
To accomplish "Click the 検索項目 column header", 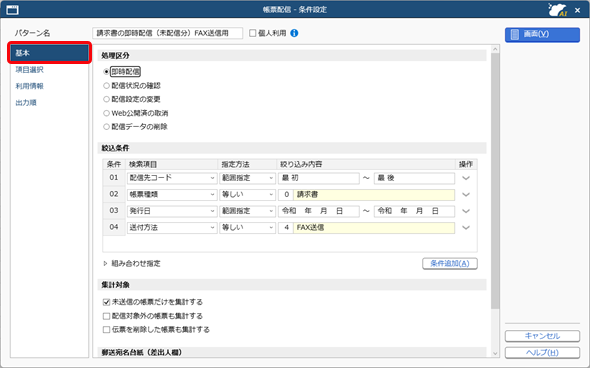I will 172,164.
